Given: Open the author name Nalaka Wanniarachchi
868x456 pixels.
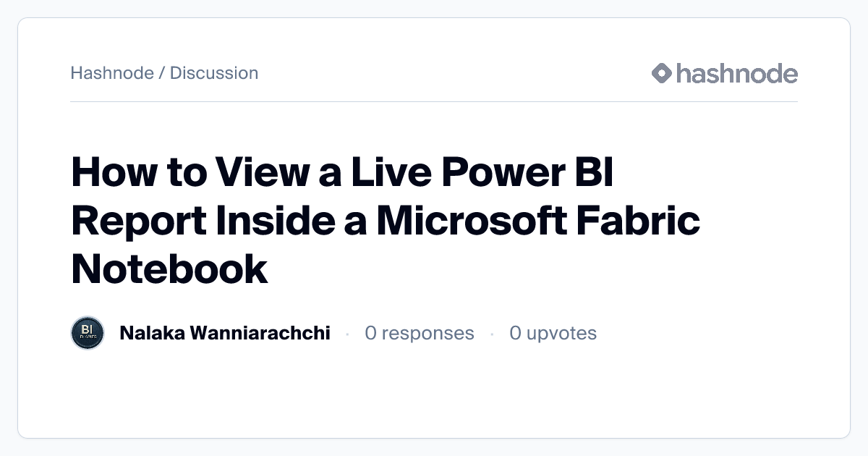Looking at the screenshot, I should click(x=225, y=333).
